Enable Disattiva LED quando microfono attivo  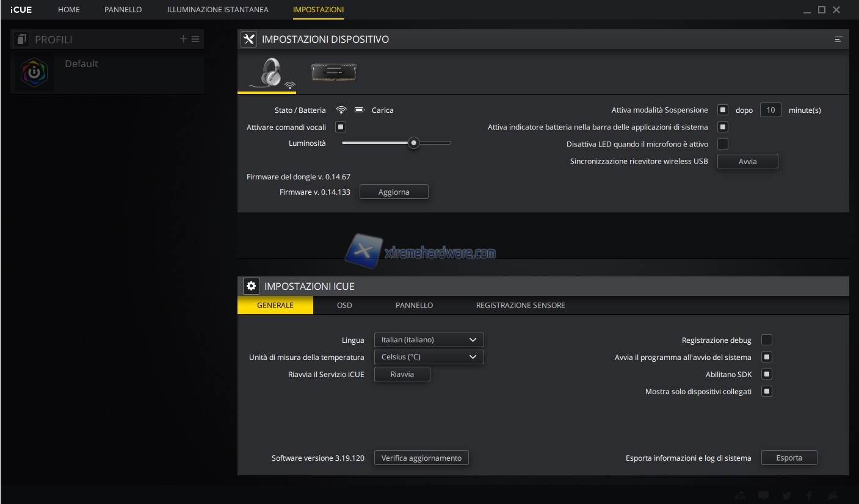click(723, 144)
